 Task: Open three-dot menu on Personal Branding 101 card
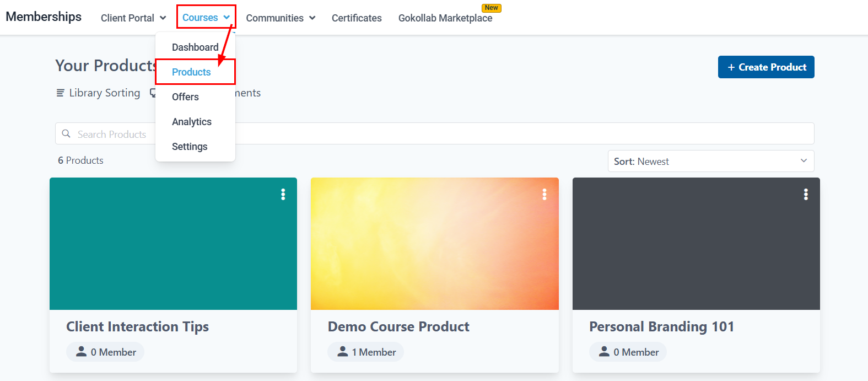(x=805, y=194)
